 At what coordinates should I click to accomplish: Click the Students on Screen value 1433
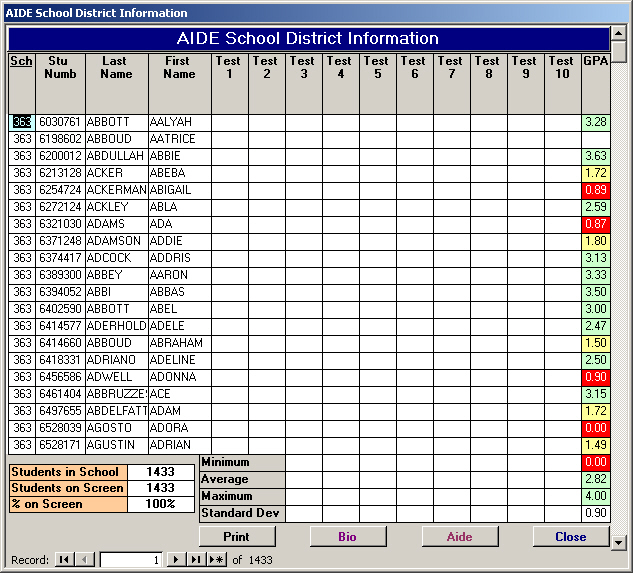pyautogui.click(x=161, y=488)
